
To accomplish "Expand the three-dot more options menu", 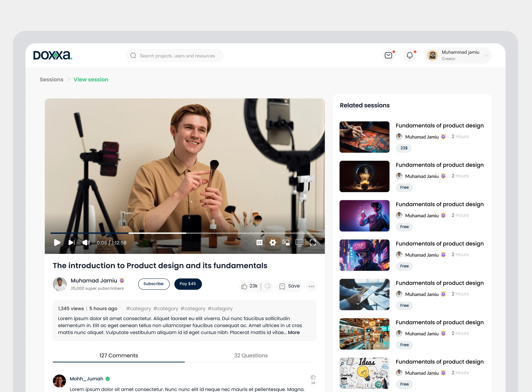I will (311, 286).
